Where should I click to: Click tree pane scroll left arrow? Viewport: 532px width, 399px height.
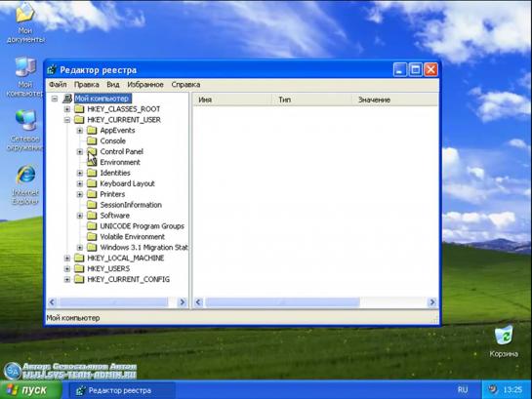52,302
